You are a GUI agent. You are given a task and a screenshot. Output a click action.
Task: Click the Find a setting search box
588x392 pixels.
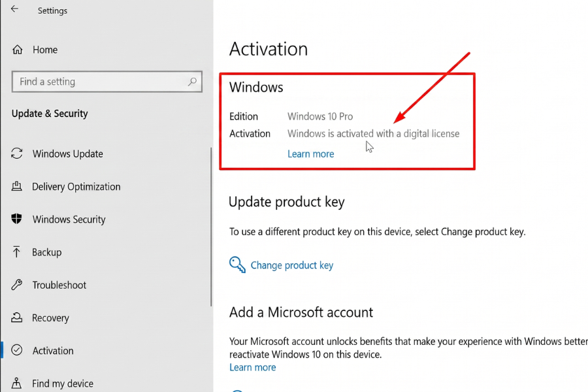click(107, 82)
